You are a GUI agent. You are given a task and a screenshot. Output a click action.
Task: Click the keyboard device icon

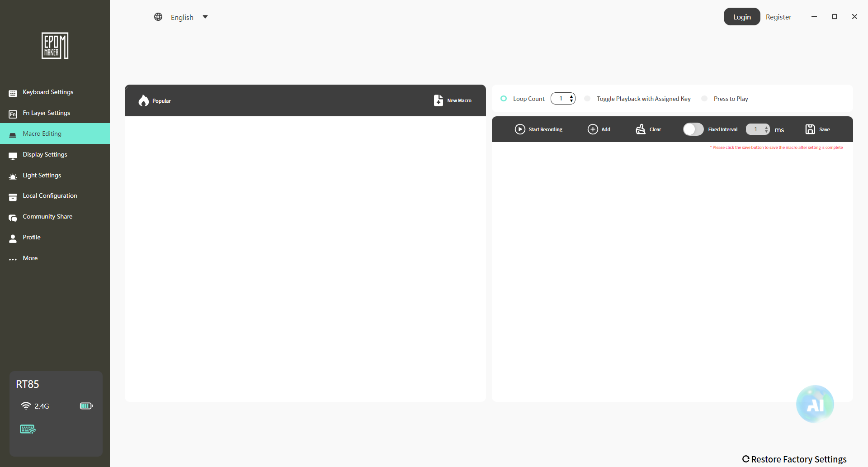pos(28,429)
